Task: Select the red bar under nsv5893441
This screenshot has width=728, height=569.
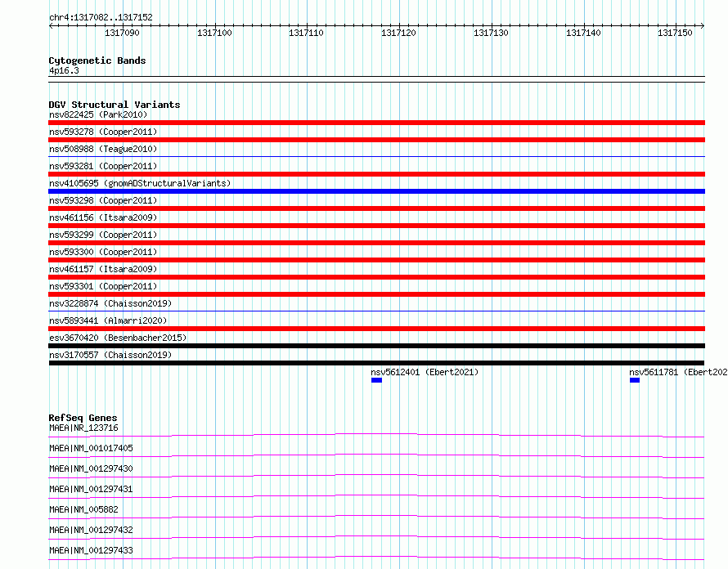Action: 376,329
